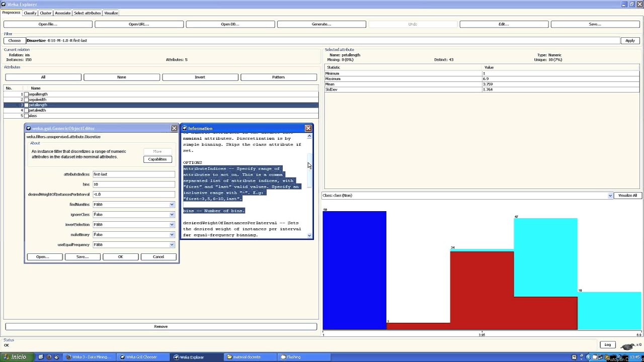Click the Generate... button

tap(321, 24)
